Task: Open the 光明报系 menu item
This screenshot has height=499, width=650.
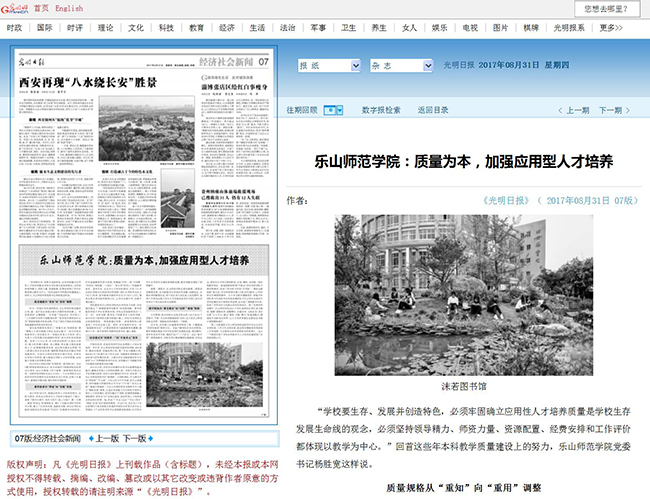Action: pos(569,28)
